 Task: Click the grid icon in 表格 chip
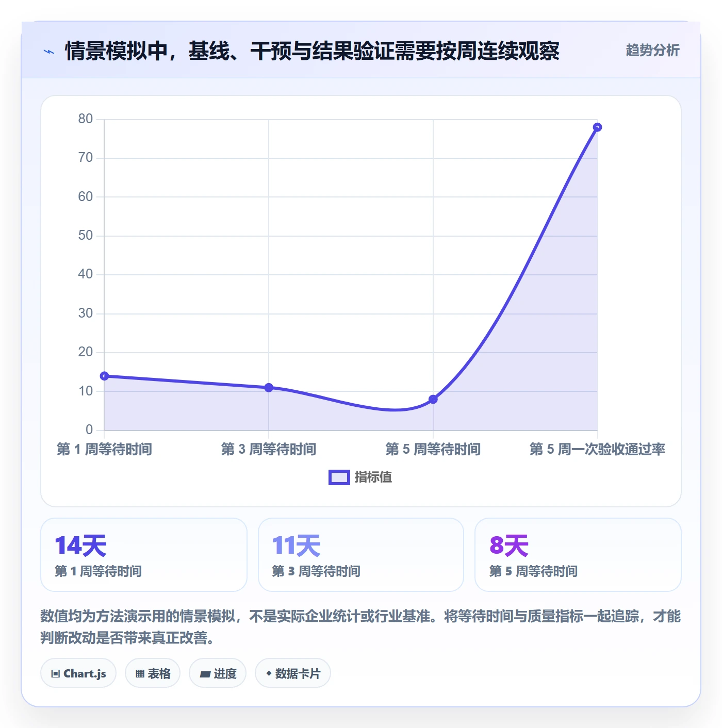coord(140,674)
